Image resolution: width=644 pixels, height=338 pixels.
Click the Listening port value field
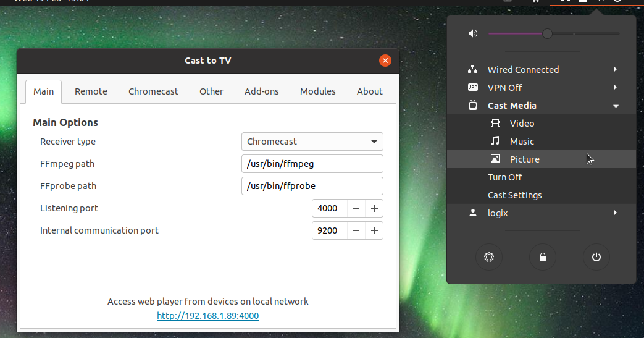329,208
